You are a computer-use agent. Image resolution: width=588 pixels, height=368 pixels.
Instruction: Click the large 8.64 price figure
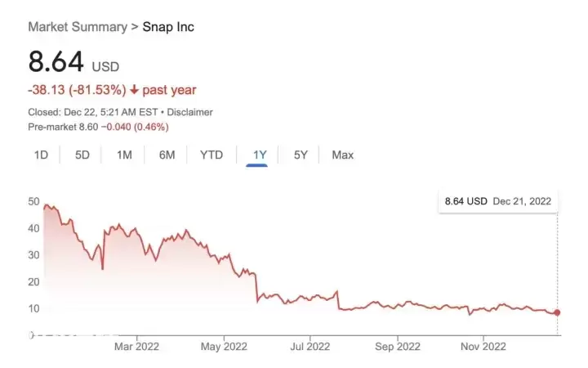[x=55, y=64]
